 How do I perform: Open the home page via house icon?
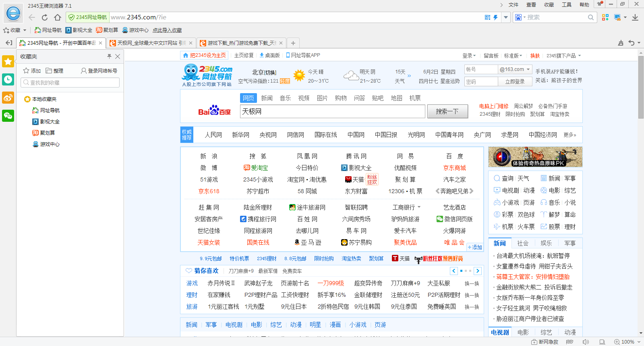tap(58, 17)
